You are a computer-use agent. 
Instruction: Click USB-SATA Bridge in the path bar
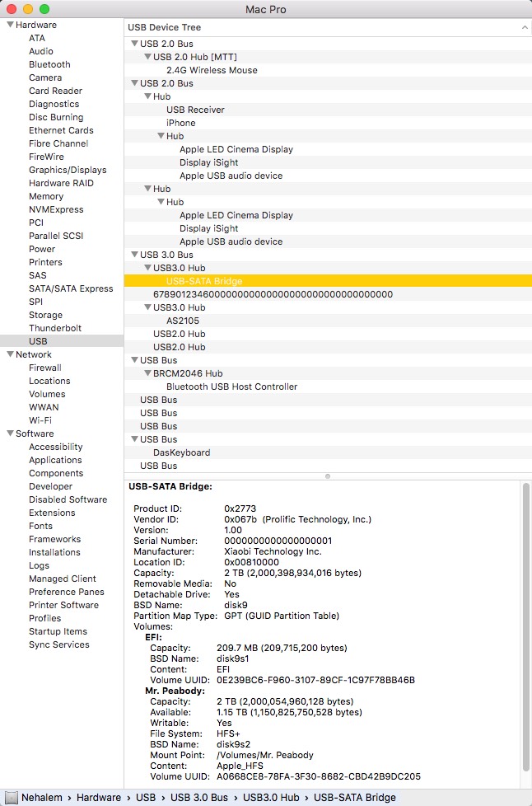pyautogui.click(x=355, y=798)
